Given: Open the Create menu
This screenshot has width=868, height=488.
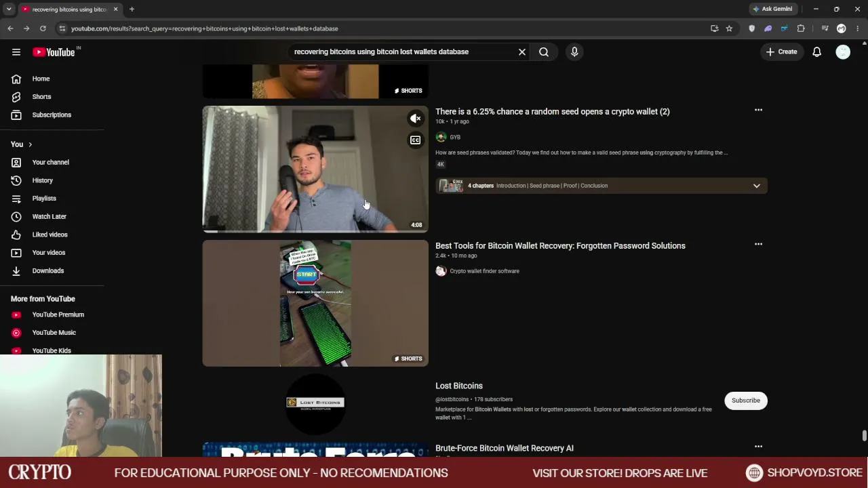Looking at the screenshot, I should pos(781,52).
